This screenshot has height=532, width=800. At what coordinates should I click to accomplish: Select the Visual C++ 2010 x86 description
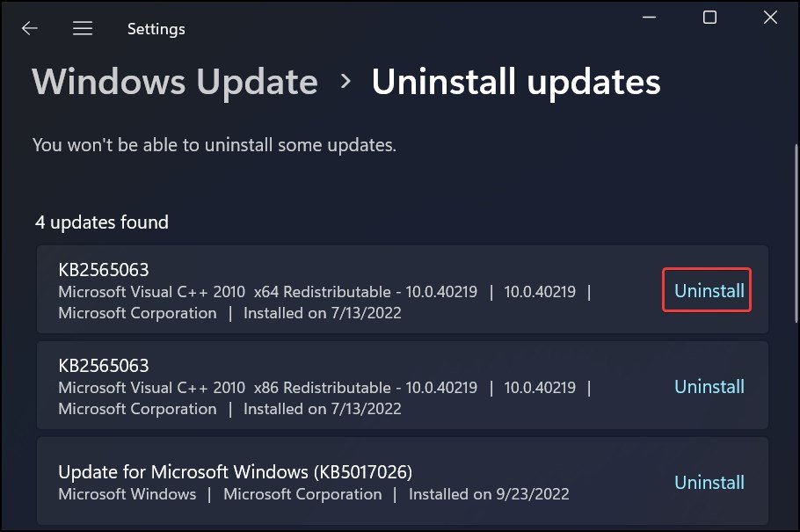pyautogui.click(x=267, y=387)
